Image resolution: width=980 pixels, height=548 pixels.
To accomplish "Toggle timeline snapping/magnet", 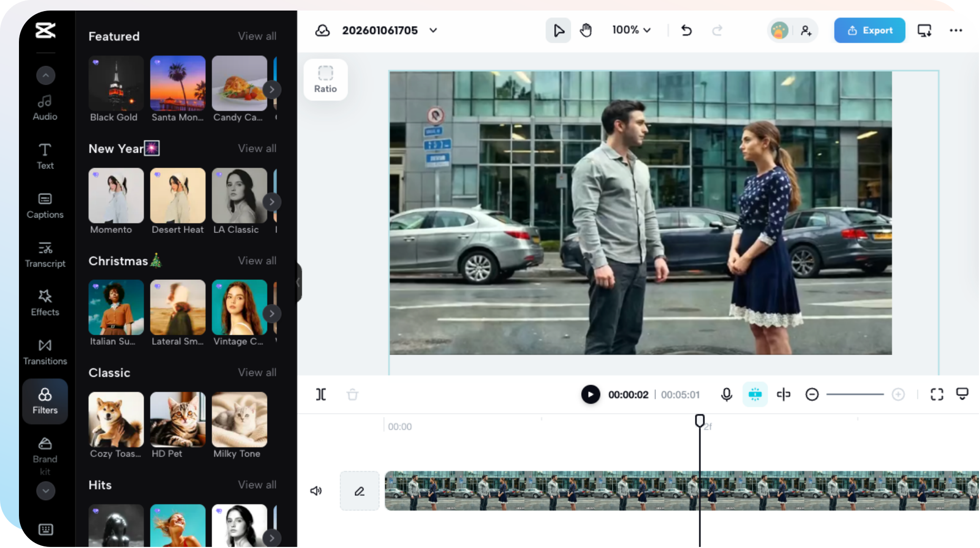I will click(755, 394).
